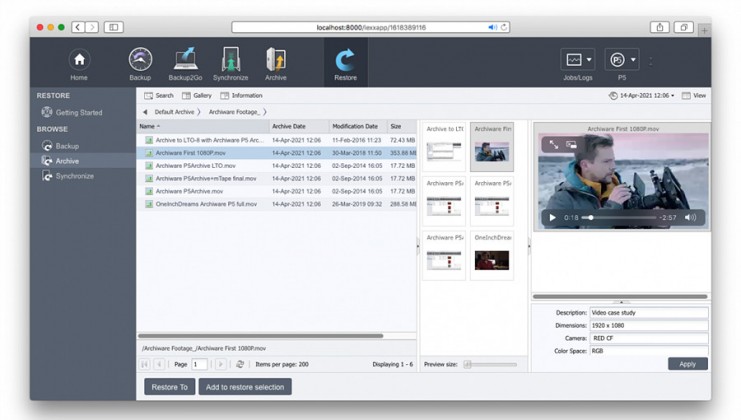Screen dimensions: 741x420
Task: Select Archiware P5Archive+mTape final.mov row
Action: coord(276,179)
